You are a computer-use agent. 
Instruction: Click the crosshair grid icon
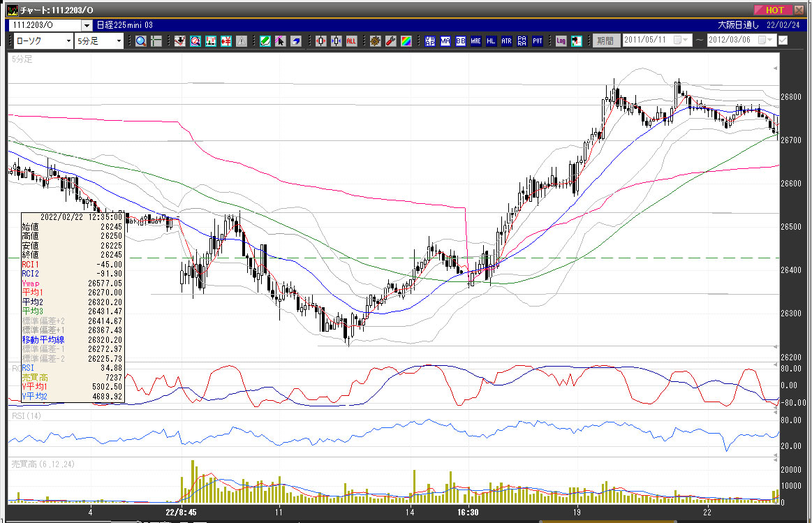point(156,40)
